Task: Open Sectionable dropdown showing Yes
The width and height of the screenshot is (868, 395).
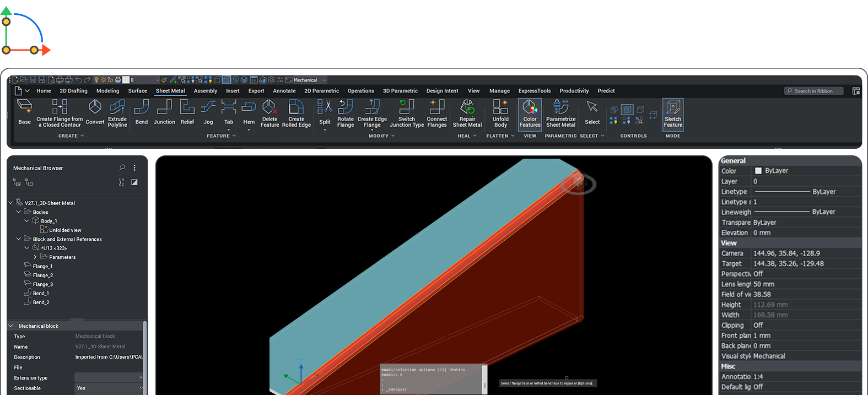Action: tap(109, 388)
